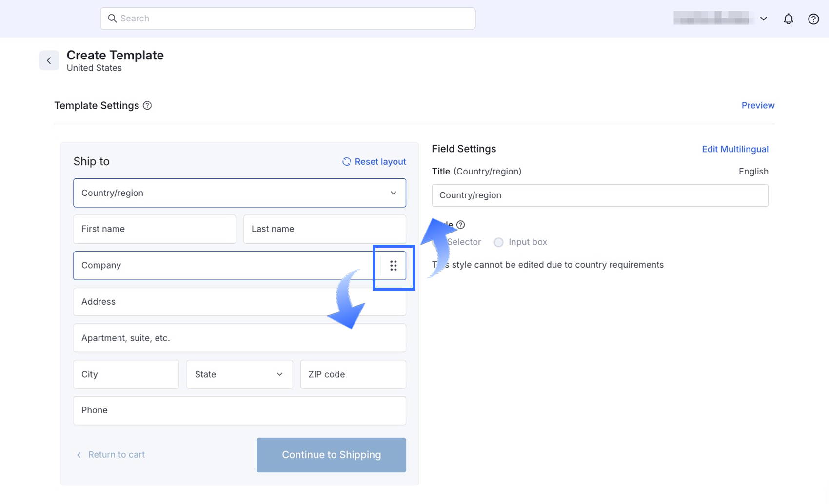Click the back arrow beside Create Template
This screenshot has height=504, width=829.
pyautogui.click(x=49, y=60)
